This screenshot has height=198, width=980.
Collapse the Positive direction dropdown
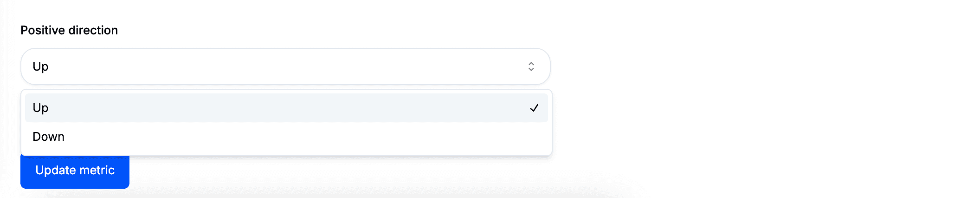[x=285, y=66]
